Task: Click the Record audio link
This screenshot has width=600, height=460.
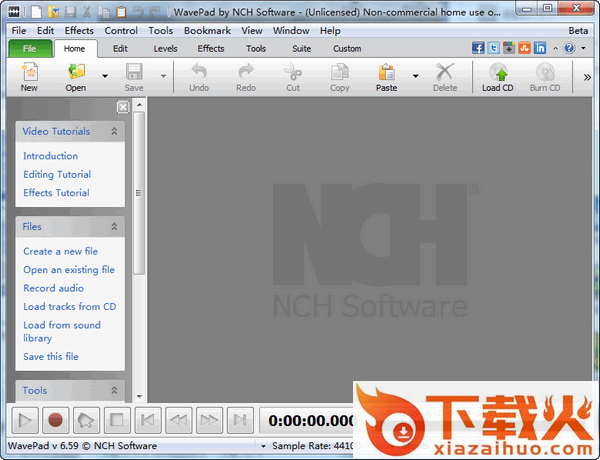Action: click(54, 288)
